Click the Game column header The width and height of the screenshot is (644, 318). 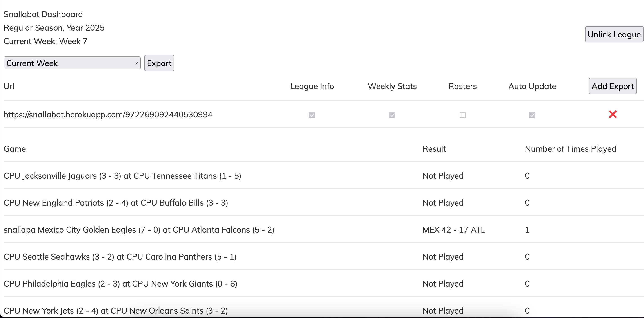point(15,148)
